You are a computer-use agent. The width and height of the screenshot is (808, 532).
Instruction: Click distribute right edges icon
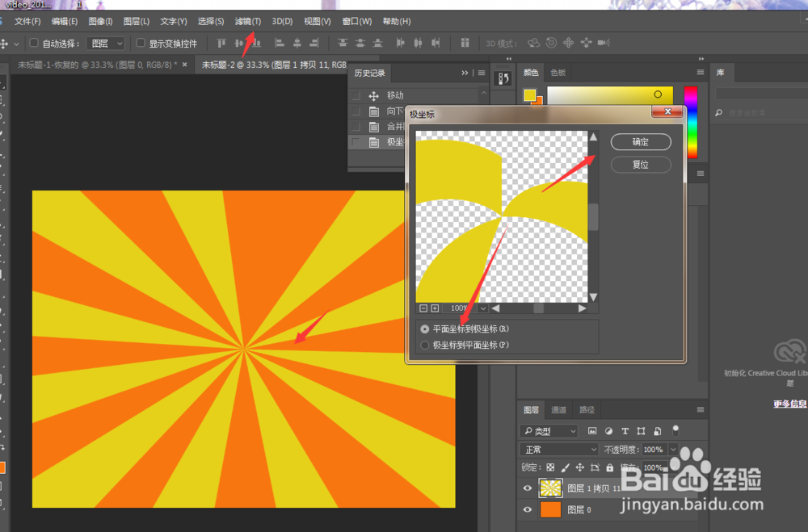click(x=436, y=44)
